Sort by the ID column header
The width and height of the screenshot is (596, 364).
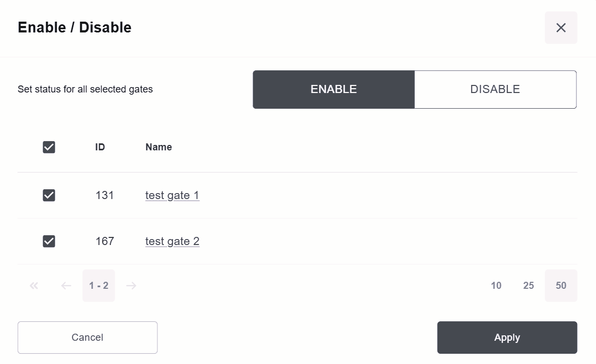coord(100,147)
